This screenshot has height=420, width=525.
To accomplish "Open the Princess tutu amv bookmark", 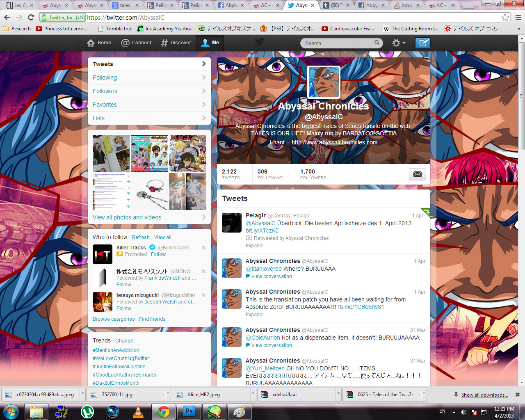I will tap(62, 29).
